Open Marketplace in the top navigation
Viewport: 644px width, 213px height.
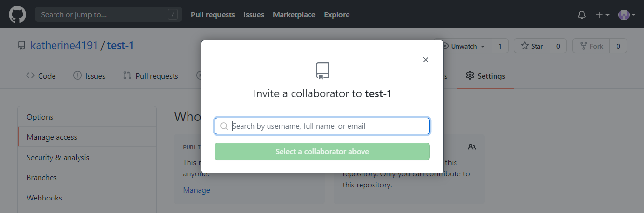point(294,14)
